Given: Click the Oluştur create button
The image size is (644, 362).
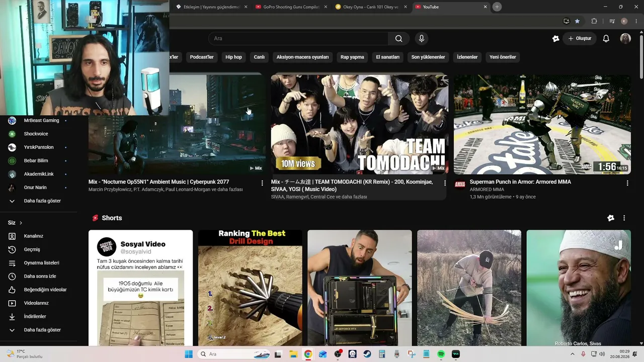Looking at the screenshot, I should pyautogui.click(x=580, y=39).
